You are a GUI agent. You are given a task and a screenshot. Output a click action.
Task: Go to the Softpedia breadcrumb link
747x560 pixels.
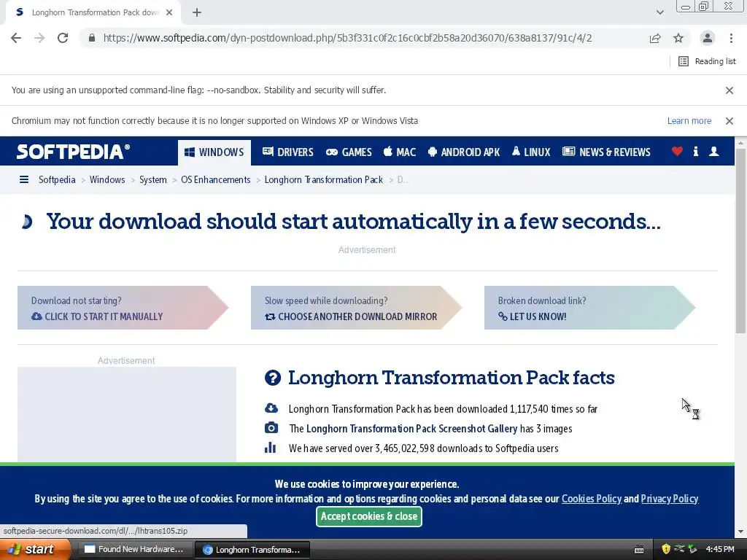[57, 179]
